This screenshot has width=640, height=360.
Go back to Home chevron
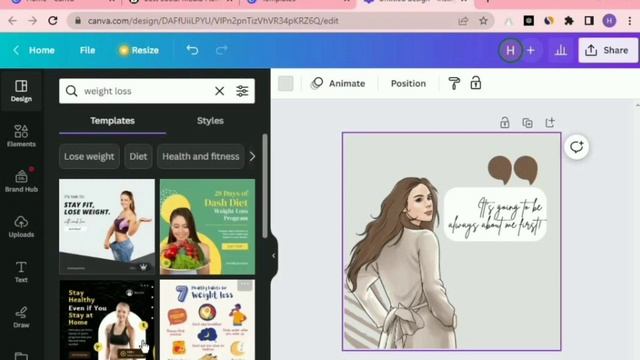16,50
